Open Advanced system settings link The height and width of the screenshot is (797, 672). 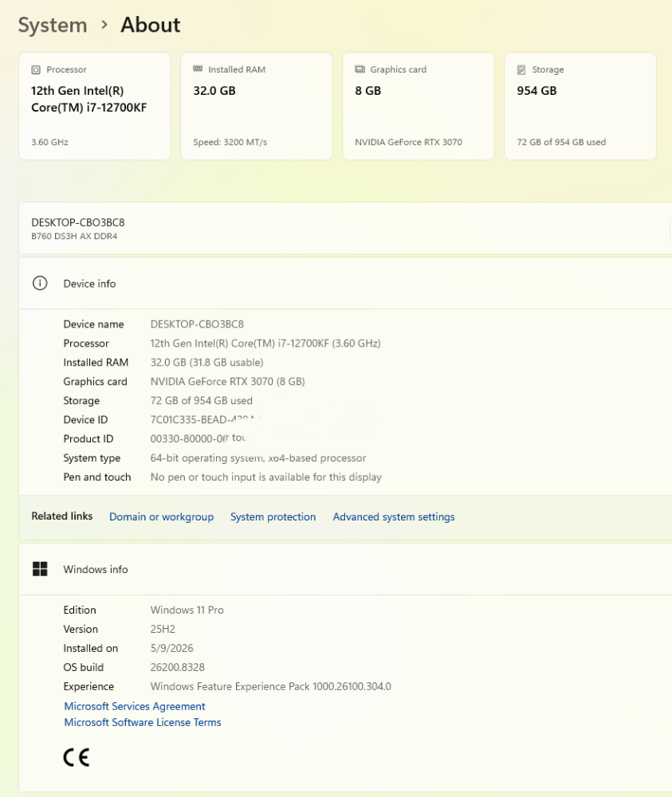point(394,516)
